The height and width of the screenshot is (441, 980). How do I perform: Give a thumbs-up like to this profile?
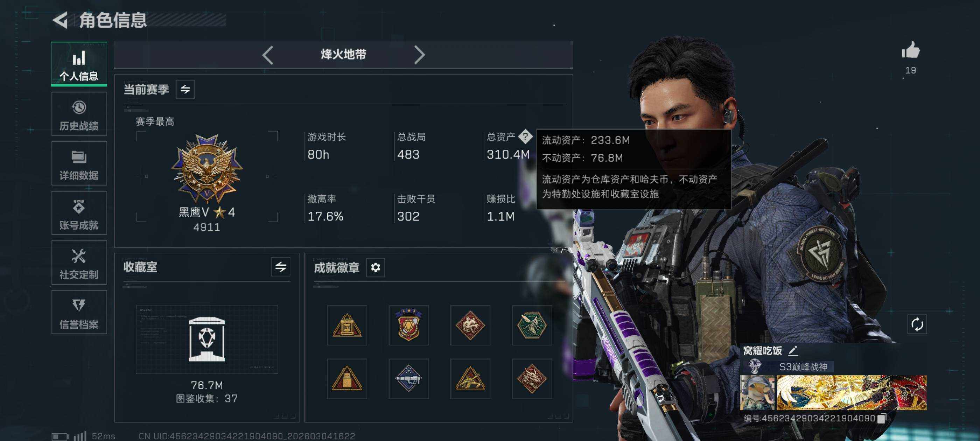tap(910, 50)
